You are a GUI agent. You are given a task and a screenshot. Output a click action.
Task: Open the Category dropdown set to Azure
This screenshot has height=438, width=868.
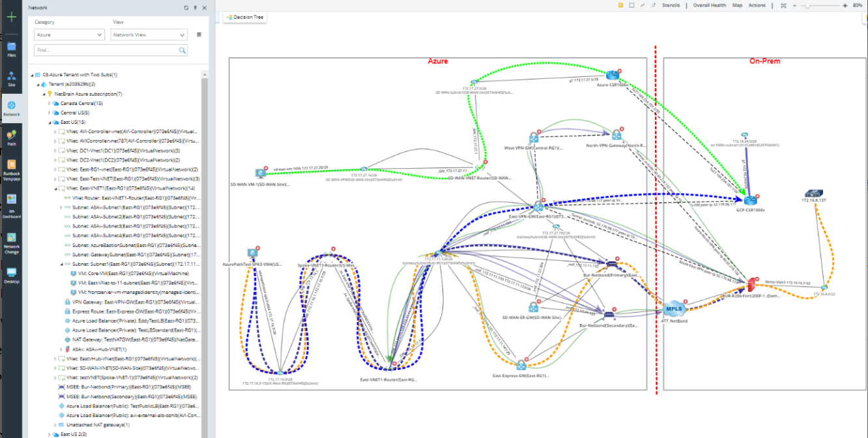point(69,35)
